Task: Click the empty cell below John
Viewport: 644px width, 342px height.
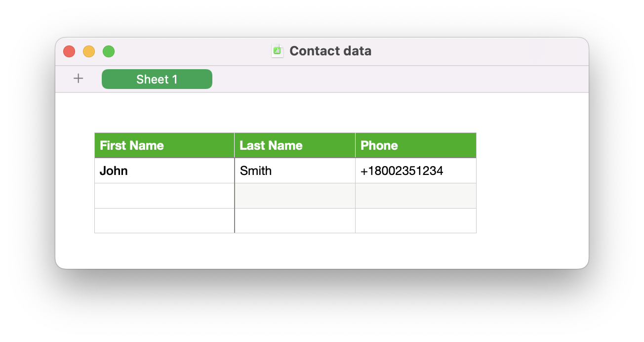Action: coord(164,195)
